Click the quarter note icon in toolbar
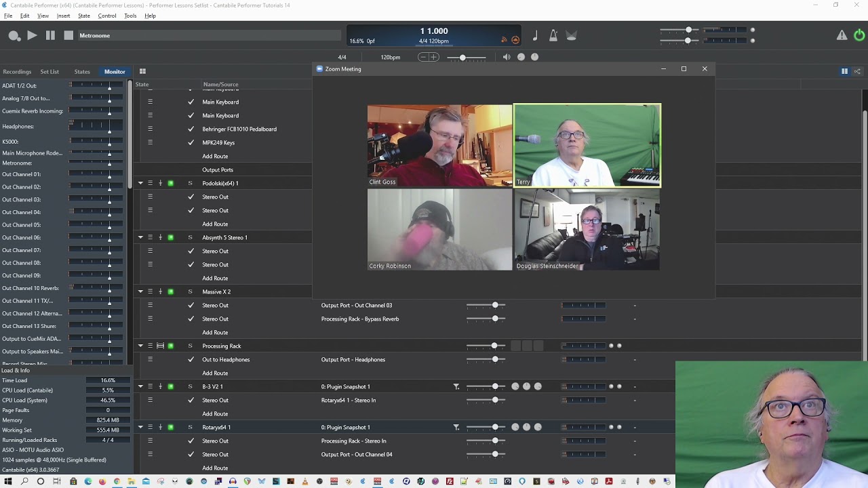The image size is (868, 488). [x=535, y=36]
